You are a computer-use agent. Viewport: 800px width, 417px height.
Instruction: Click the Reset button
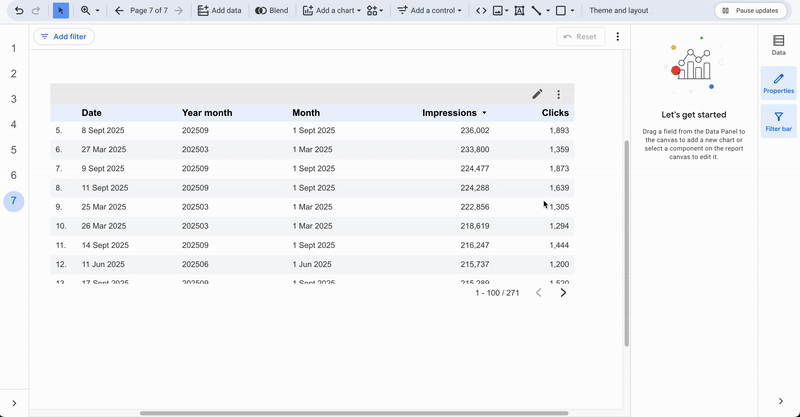coord(580,37)
